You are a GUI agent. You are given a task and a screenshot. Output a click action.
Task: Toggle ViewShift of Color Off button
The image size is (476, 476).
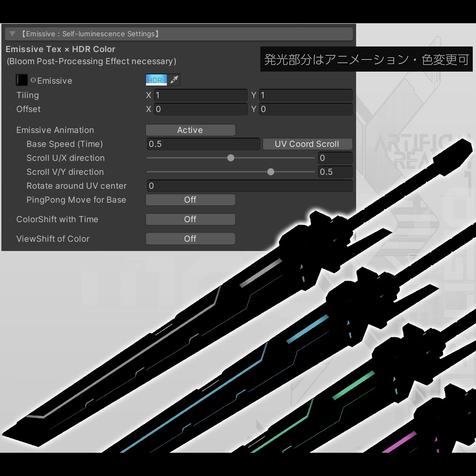point(190,238)
